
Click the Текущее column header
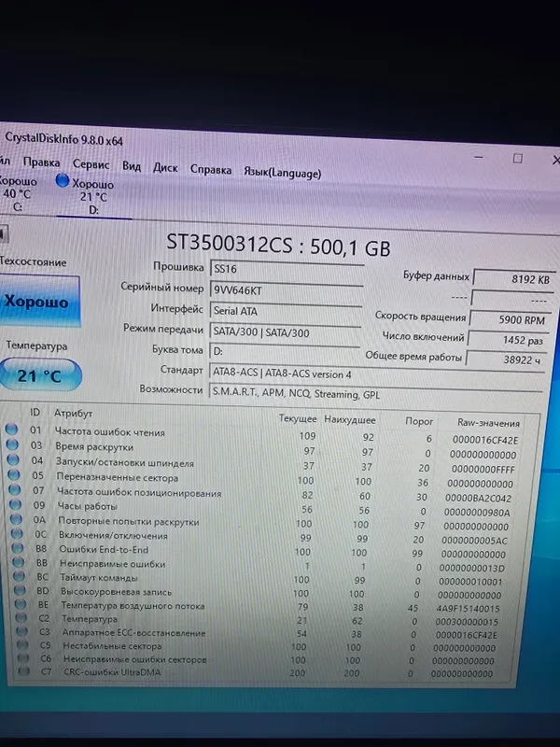coord(298,418)
